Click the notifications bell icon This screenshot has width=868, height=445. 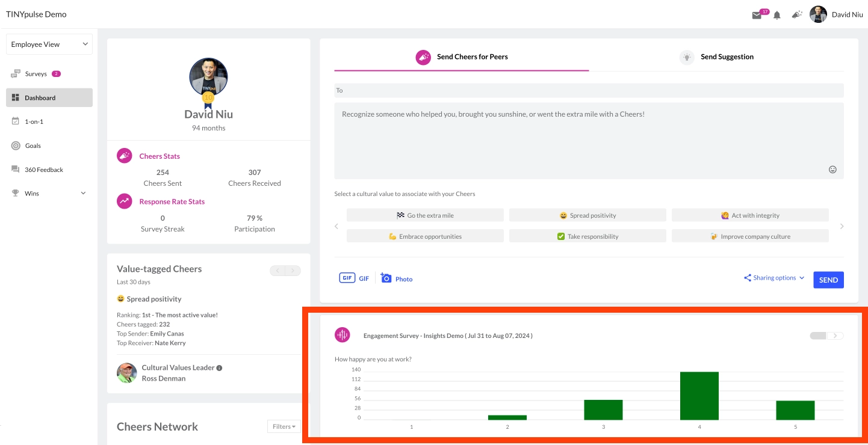(776, 14)
